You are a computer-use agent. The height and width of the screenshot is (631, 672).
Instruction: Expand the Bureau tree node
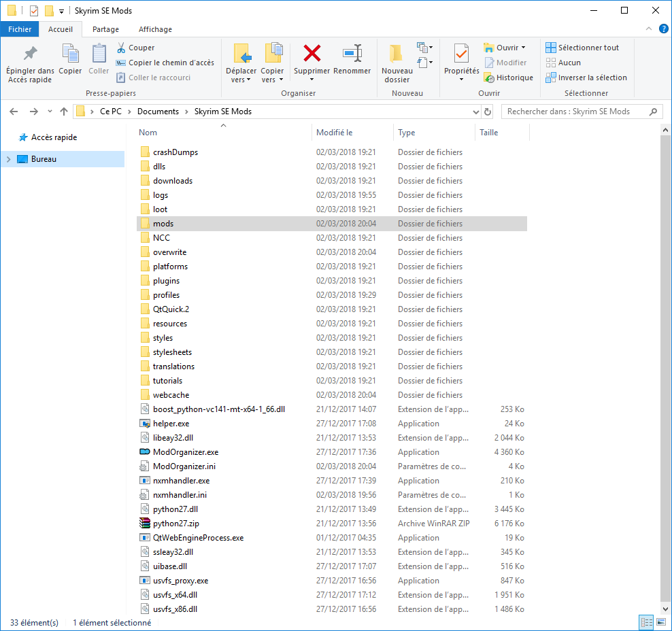(x=9, y=159)
